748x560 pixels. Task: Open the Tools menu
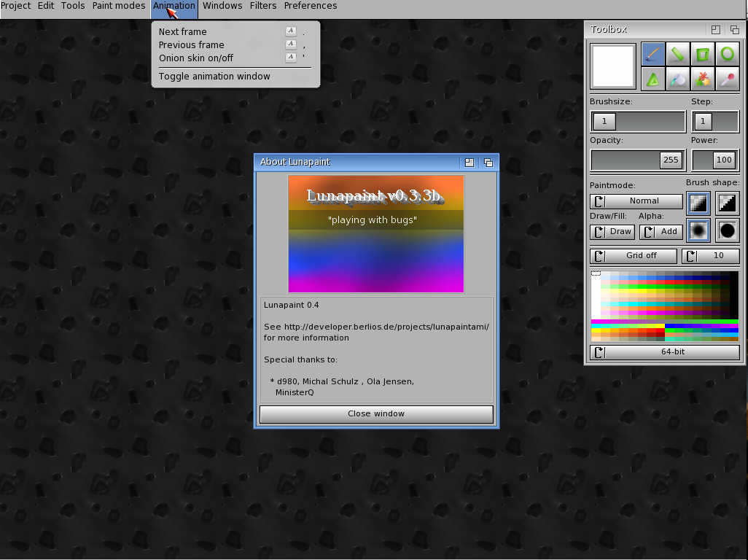(x=73, y=6)
